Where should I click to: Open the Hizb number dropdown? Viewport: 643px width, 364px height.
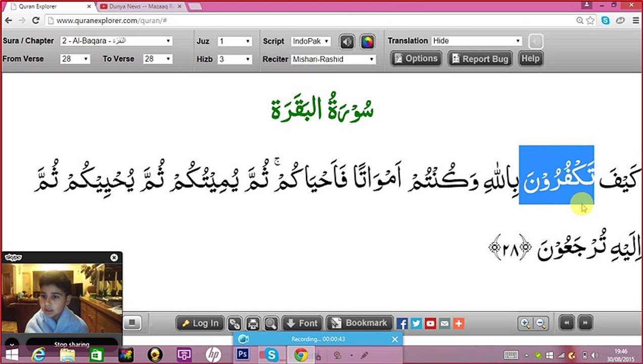pos(234,59)
